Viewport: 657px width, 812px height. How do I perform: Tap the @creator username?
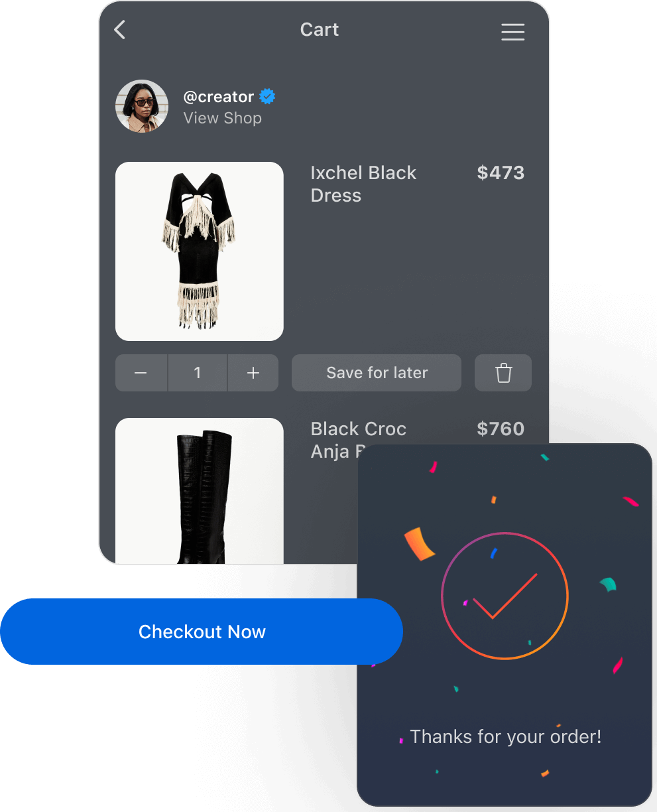pyautogui.click(x=219, y=97)
